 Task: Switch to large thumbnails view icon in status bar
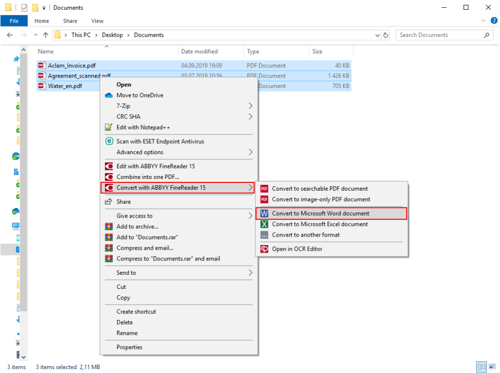coord(492,367)
